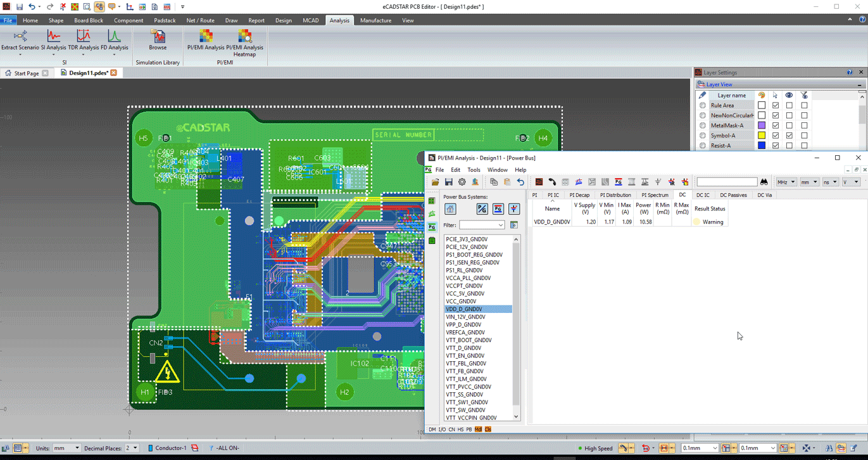868x460 pixels.
Task: Click the red PG icon in PI/EMI top toolbar
Action: click(618, 182)
